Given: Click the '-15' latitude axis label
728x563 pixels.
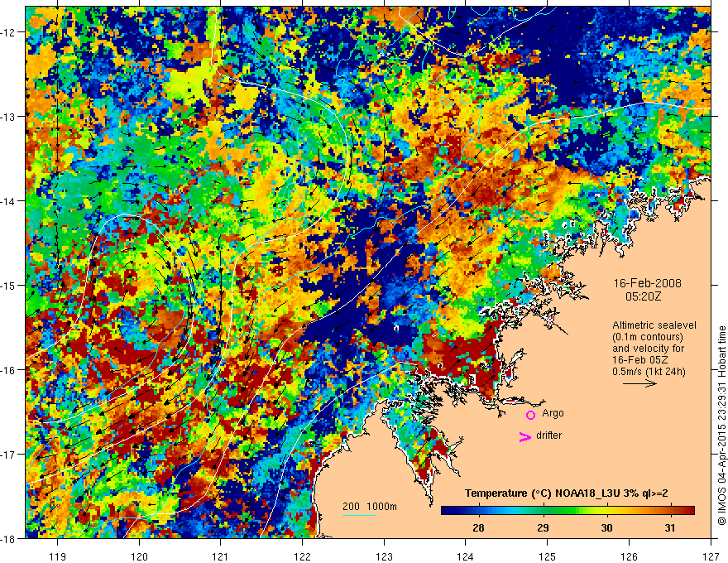Looking at the screenshot, I should [x=7, y=286].
